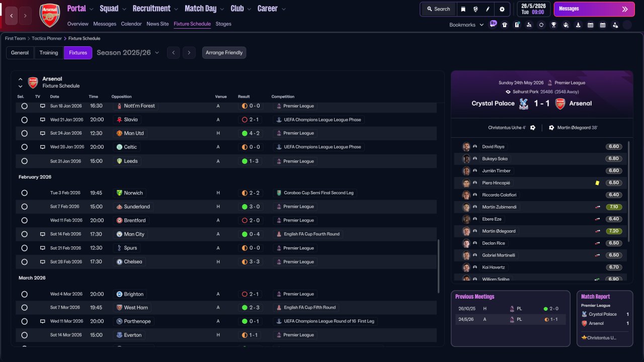Click the first calendar shortcut icon
The image size is (644, 362).
click(x=590, y=25)
